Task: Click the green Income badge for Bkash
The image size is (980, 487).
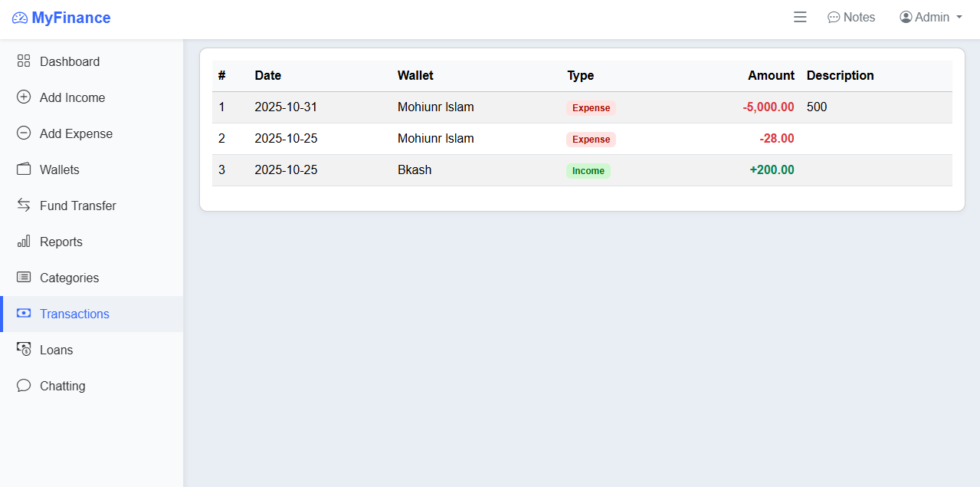Action: coord(588,171)
